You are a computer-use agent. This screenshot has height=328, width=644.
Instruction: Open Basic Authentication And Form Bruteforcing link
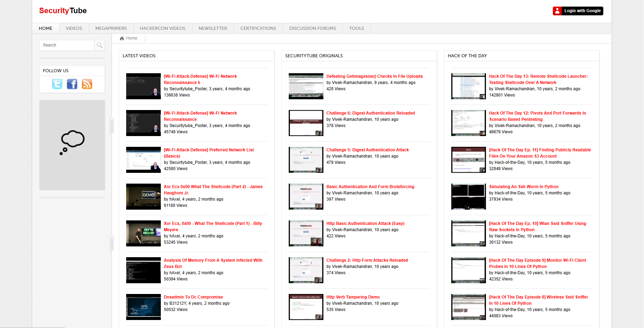tap(371, 187)
